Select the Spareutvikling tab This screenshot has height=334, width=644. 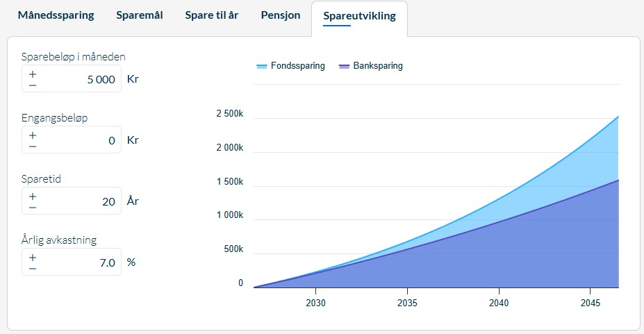pyautogui.click(x=359, y=17)
